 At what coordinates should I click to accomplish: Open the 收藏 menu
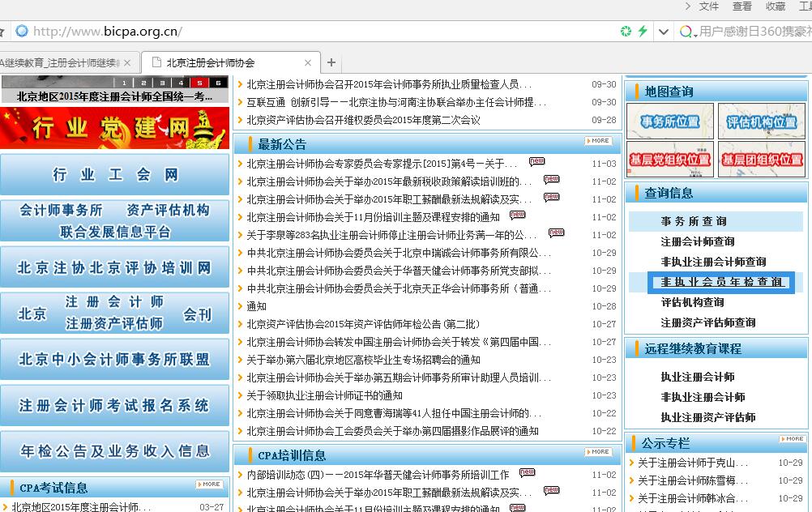coord(775,6)
